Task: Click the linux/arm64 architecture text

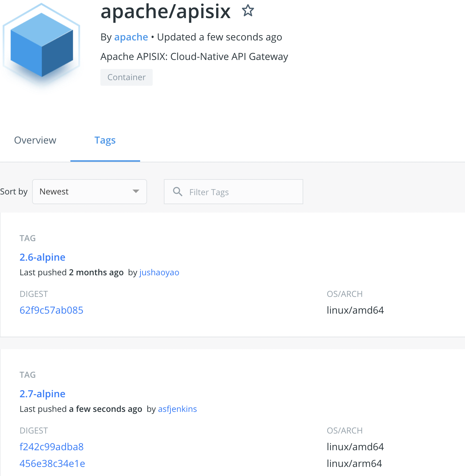Action: tap(354, 463)
